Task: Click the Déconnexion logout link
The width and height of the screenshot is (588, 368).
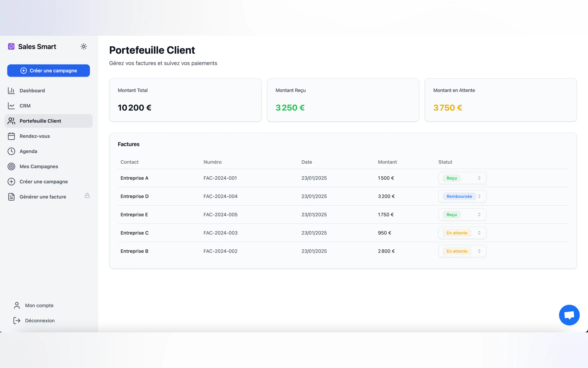Action: tap(39, 320)
